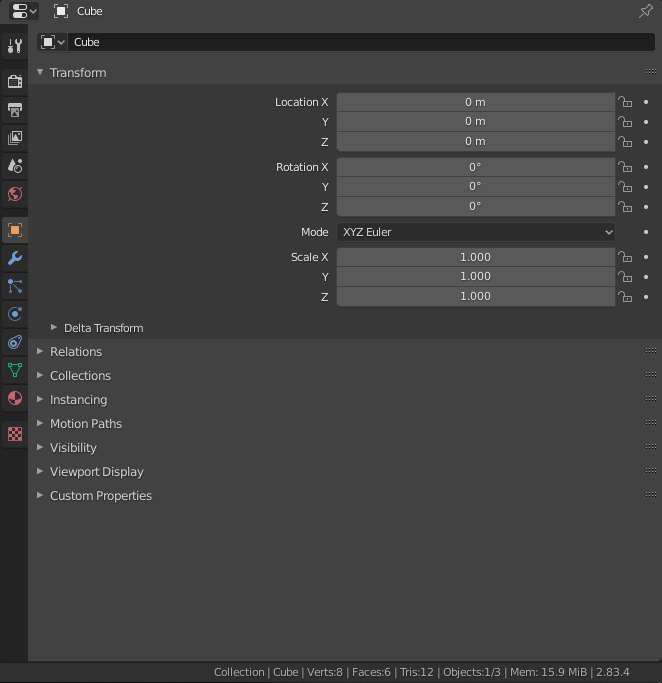
Task: Toggle the lock for Rotation X
Action: (x=625, y=167)
